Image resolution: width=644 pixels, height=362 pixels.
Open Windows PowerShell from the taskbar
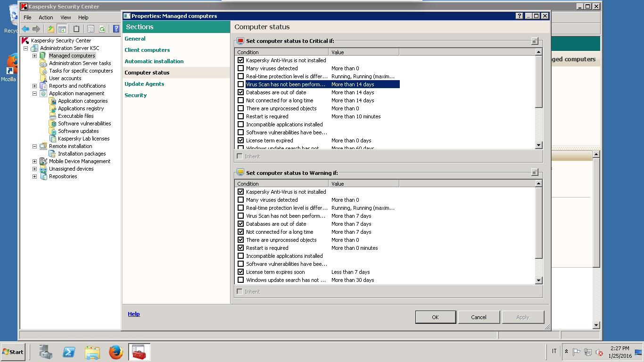(x=69, y=352)
